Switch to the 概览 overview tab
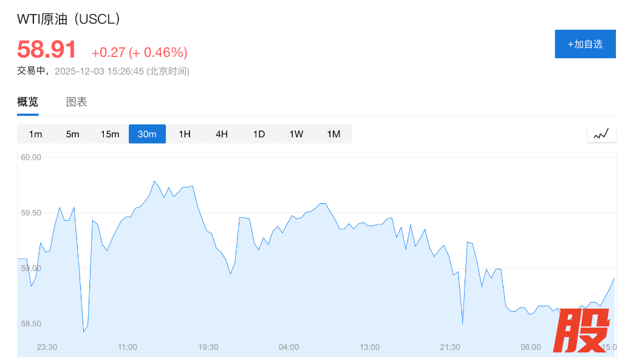Image resolution: width=622 pixels, height=364 pixels. [27, 102]
